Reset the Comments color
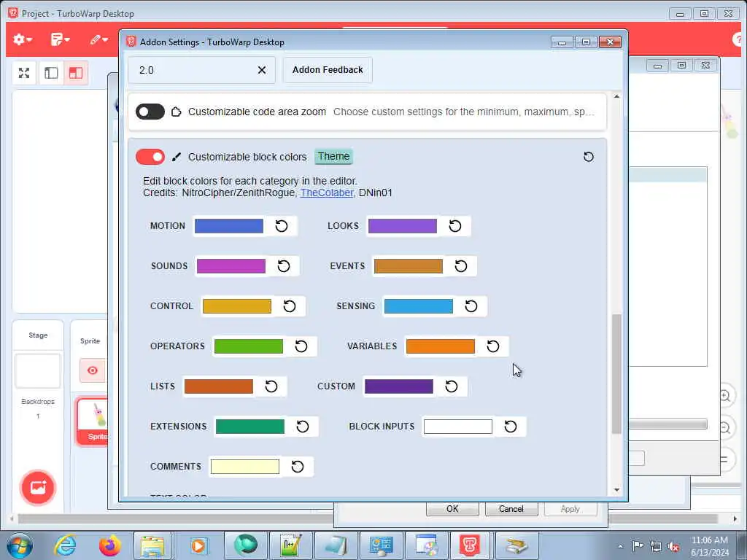This screenshot has width=747, height=560. click(298, 466)
